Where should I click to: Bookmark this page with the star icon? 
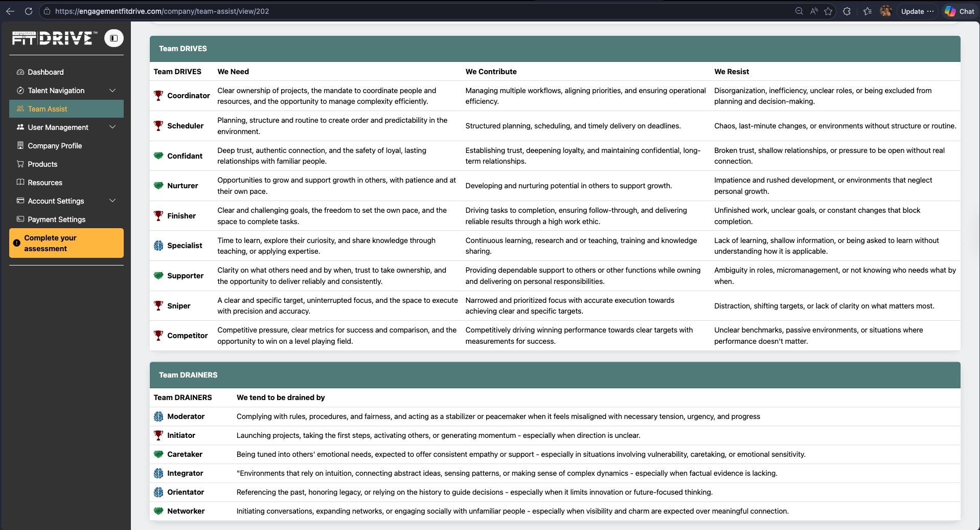click(x=829, y=11)
